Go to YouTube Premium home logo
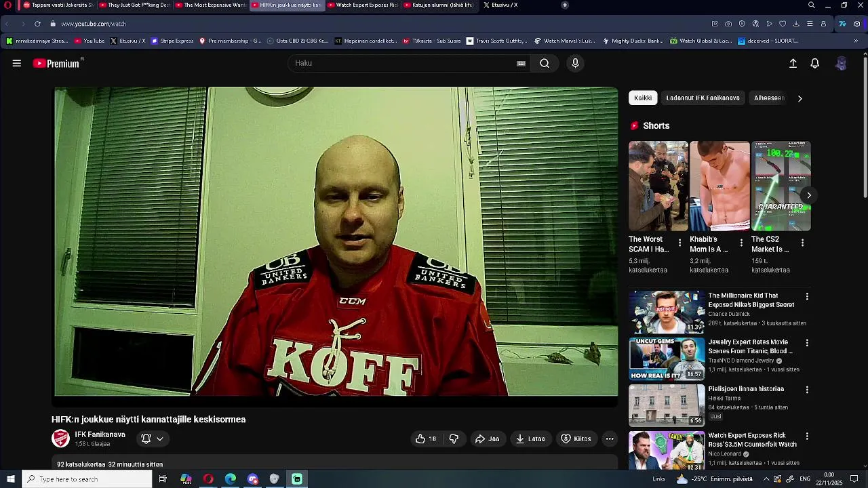868x488 pixels. tap(58, 63)
